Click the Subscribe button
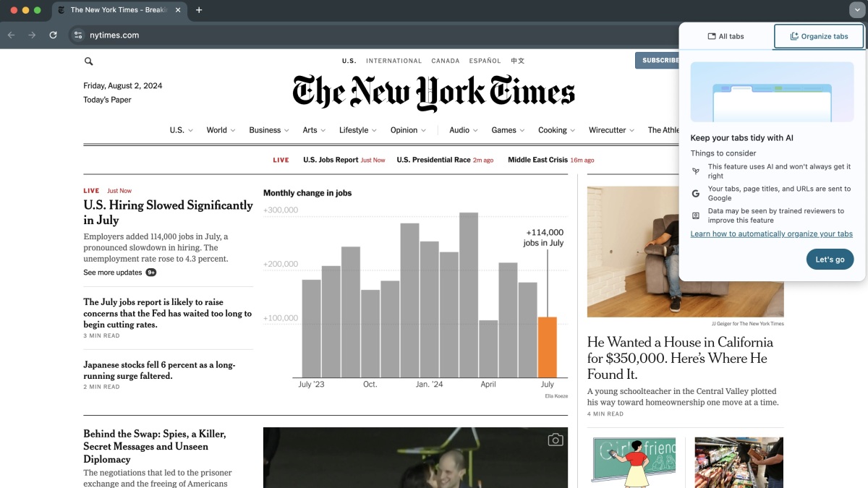 657,61
